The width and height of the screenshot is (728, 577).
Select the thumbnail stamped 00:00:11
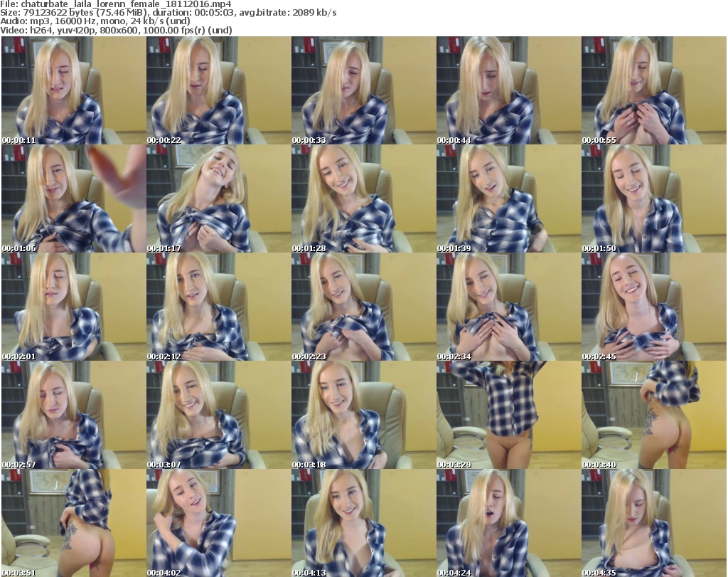point(74,90)
